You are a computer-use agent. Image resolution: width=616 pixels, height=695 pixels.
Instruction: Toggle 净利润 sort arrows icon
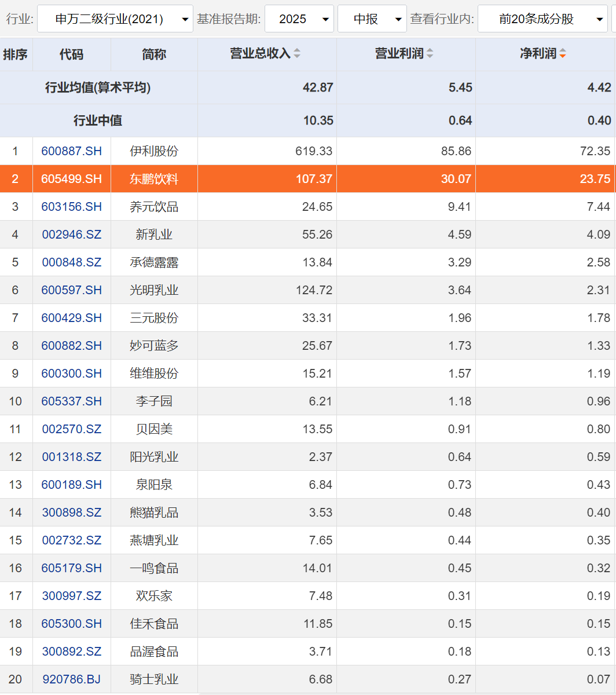[x=562, y=54]
